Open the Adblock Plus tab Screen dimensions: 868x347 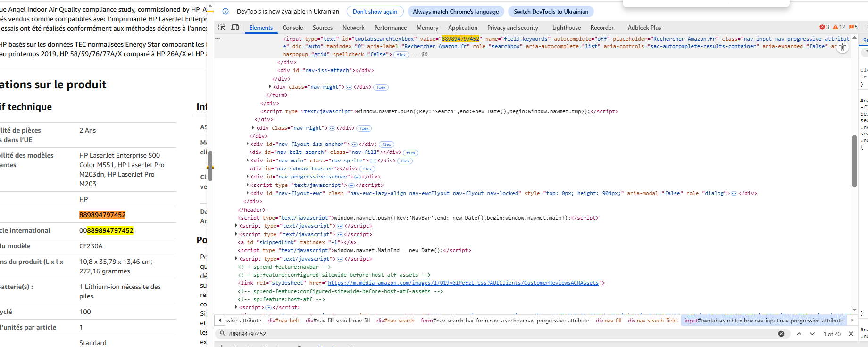tap(644, 28)
